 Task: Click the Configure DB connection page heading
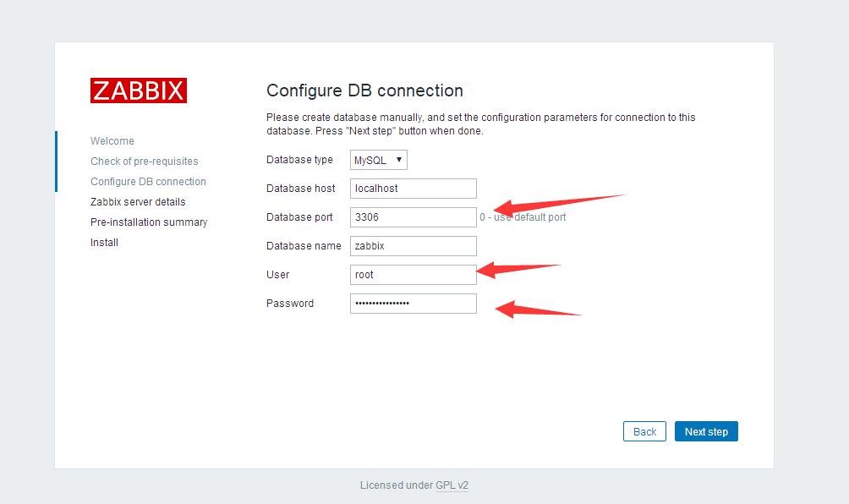(x=364, y=90)
